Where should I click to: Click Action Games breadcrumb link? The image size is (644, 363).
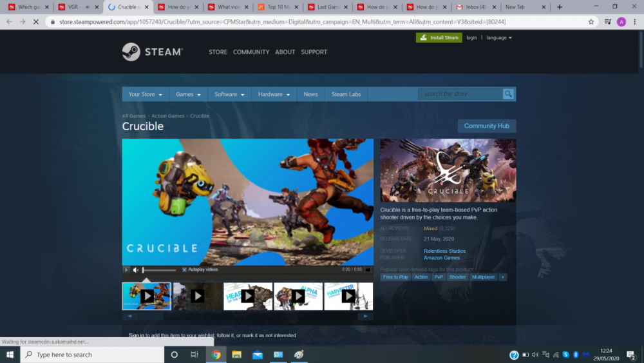point(167,116)
